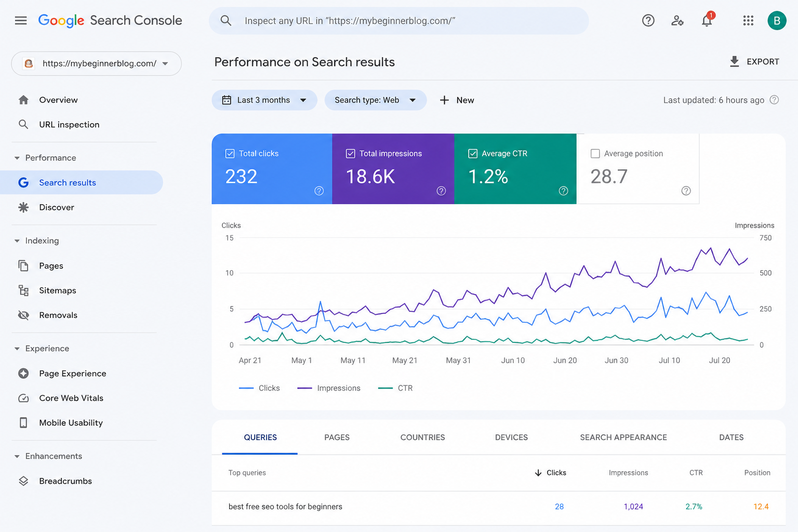Open help icon on Average CTR card
Viewport: 798px width, 532px height.
[x=563, y=191]
